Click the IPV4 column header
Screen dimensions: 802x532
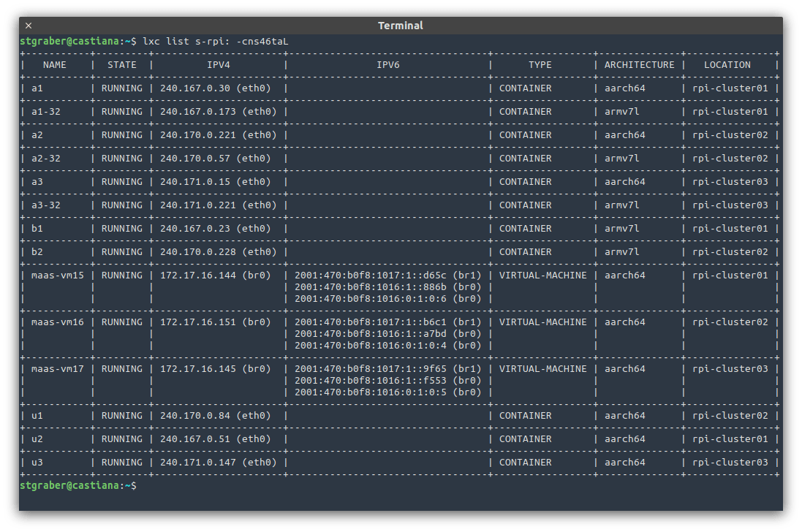(219, 65)
